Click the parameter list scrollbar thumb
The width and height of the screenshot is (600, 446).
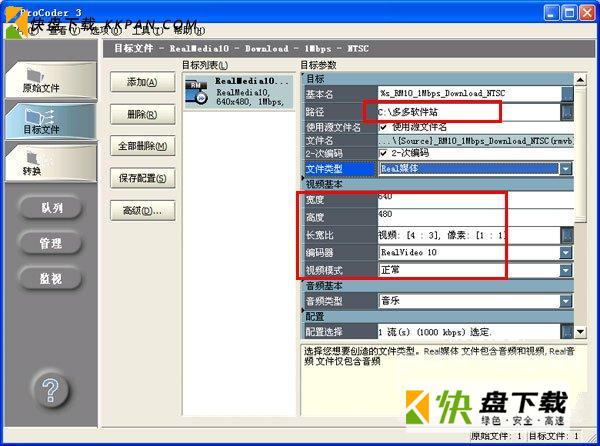580,154
